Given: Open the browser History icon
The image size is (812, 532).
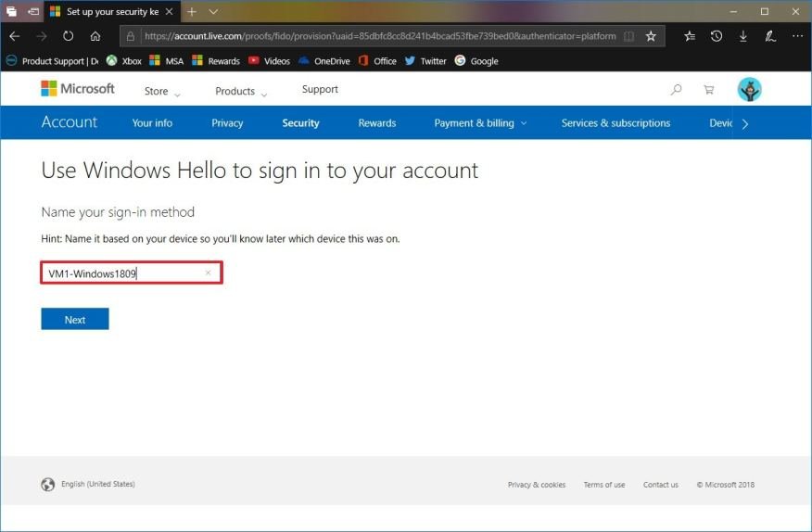Looking at the screenshot, I should [x=717, y=36].
